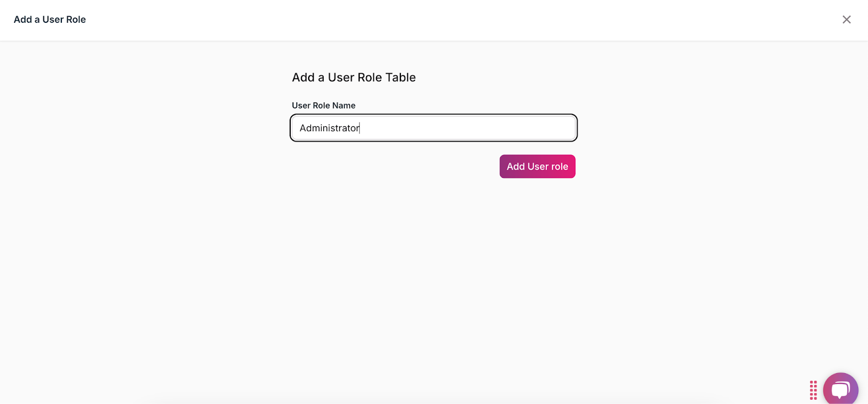Click the 'Add a User Role Table' heading
This screenshot has width=868, height=404.
pyautogui.click(x=354, y=78)
